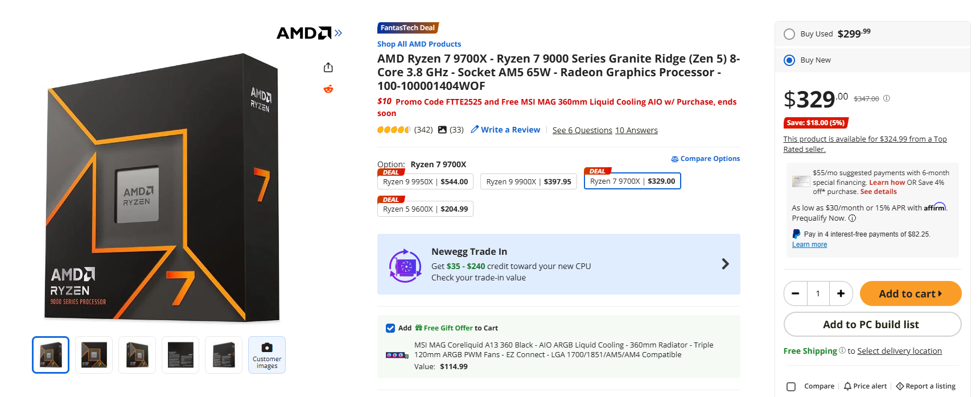Click the pencil icon next to Write a Review
The image size is (980, 397).
(475, 130)
